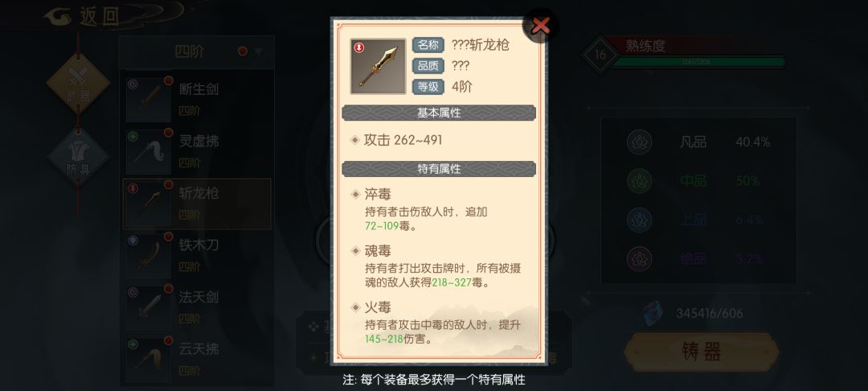Tap the blue forging material crystal icon
868x391 pixels.
point(653,314)
